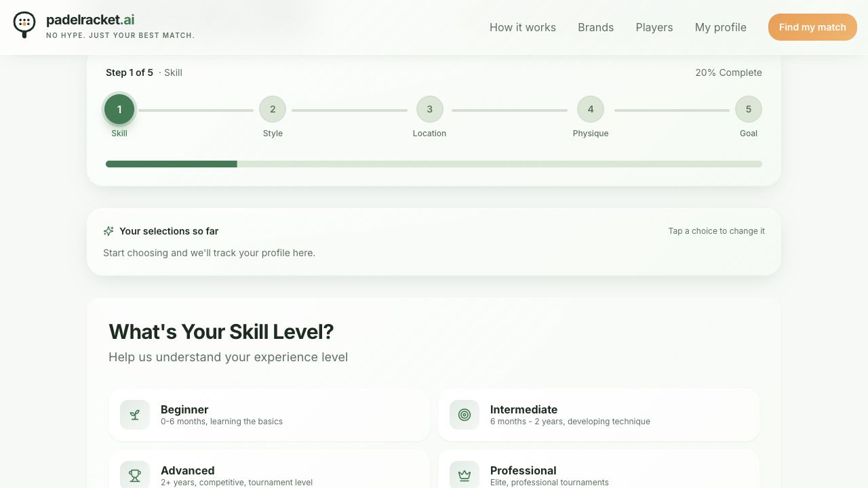This screenshot has height=488, width=868.
Task: Click the 20% Complete text
Action: [728, 73]
